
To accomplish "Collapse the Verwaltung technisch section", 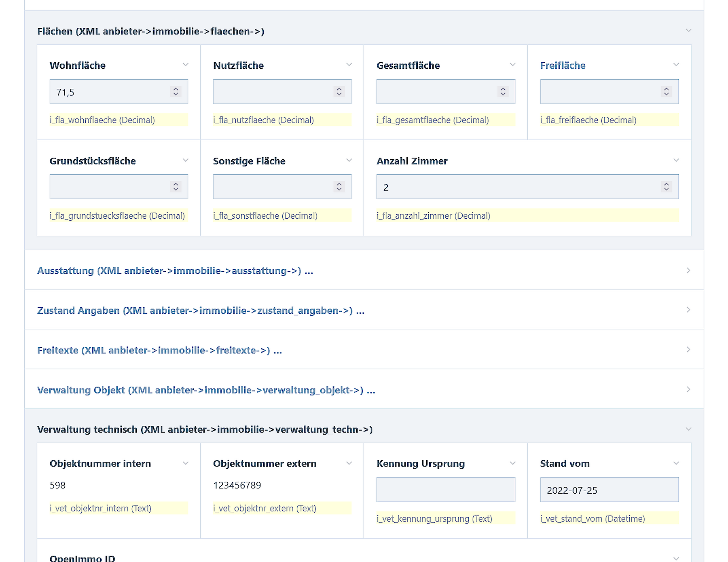I will click(x=688, y=429).
